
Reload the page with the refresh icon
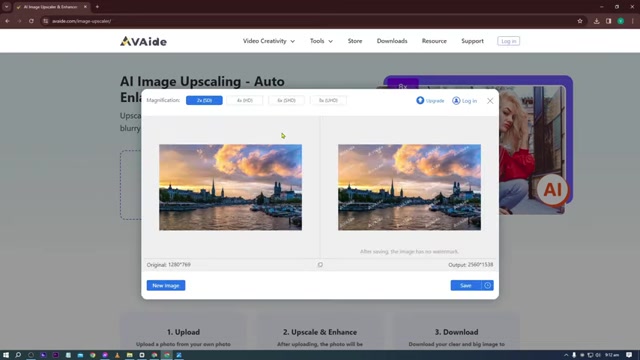(31, 21)
